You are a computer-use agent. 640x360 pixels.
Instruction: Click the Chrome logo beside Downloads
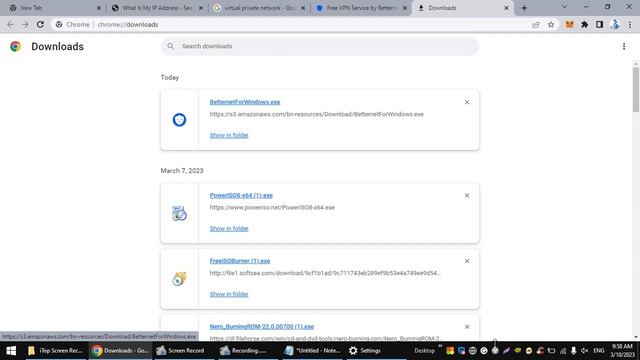point(16,47)
